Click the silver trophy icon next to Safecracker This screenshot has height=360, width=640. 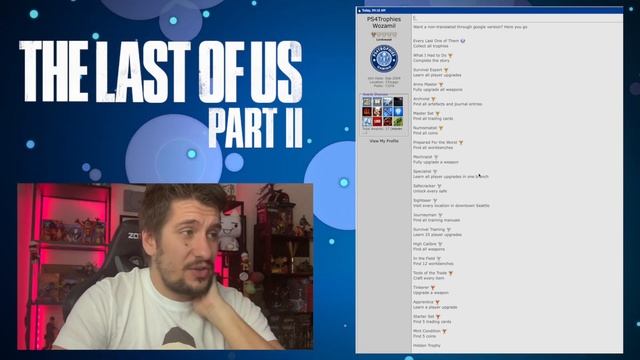439,186
